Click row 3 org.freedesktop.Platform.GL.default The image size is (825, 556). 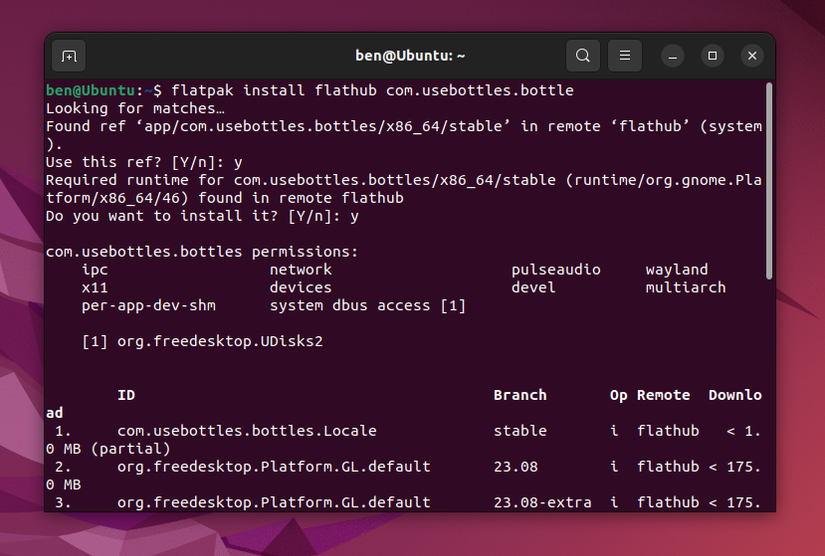click(274, 502)
